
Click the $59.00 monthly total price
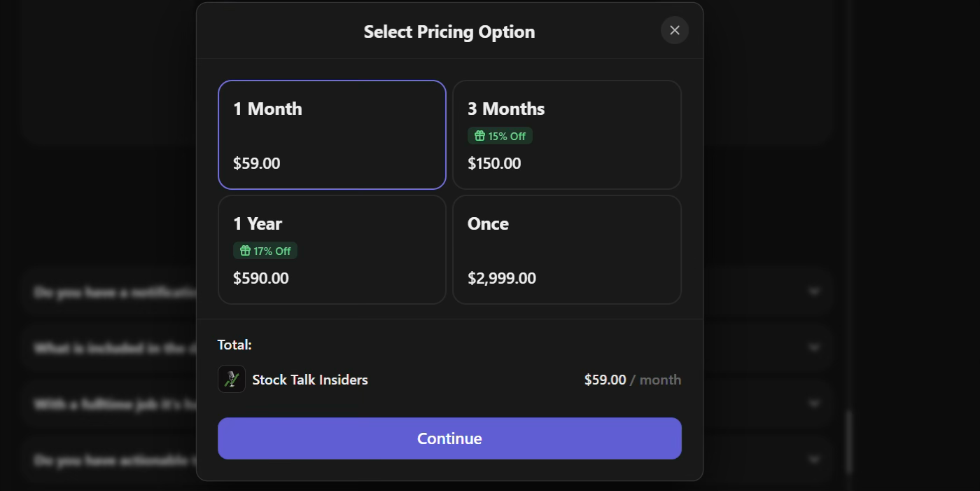[x=605, y=379]
